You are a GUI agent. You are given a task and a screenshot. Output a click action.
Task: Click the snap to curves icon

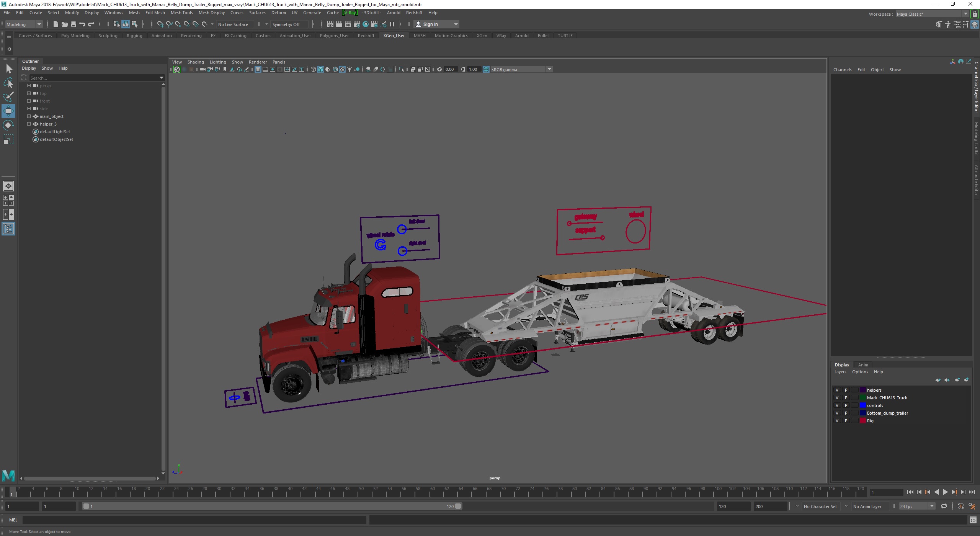169,24
